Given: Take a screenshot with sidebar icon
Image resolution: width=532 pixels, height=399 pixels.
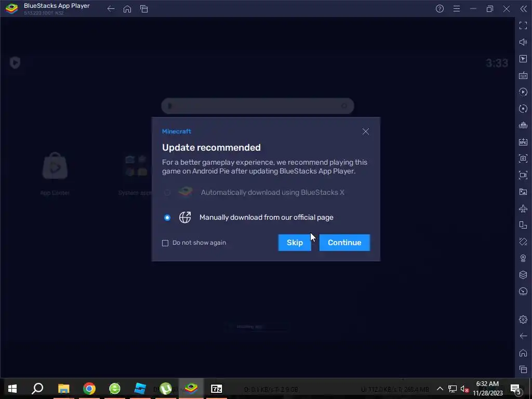Looking at the screenshot, I should coord(523,158).
